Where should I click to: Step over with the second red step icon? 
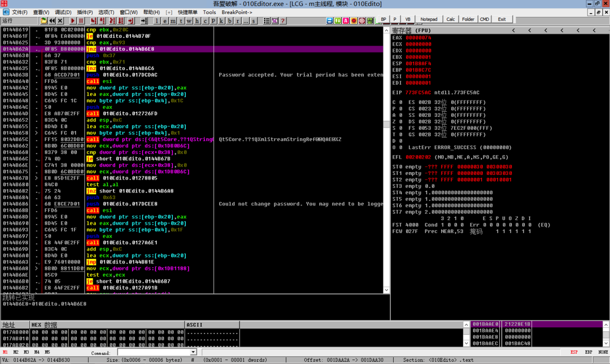point(102,21)
